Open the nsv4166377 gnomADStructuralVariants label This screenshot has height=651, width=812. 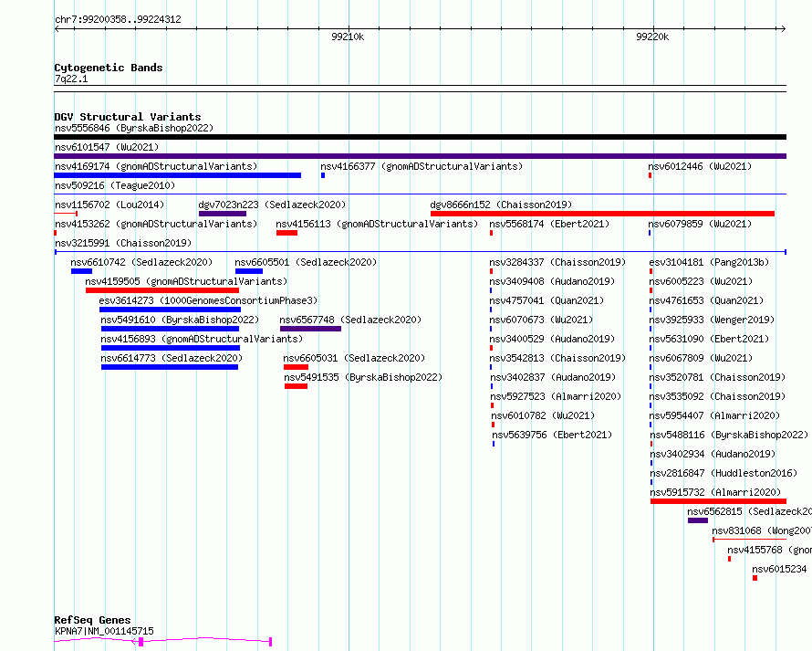[x=422, y=166]
